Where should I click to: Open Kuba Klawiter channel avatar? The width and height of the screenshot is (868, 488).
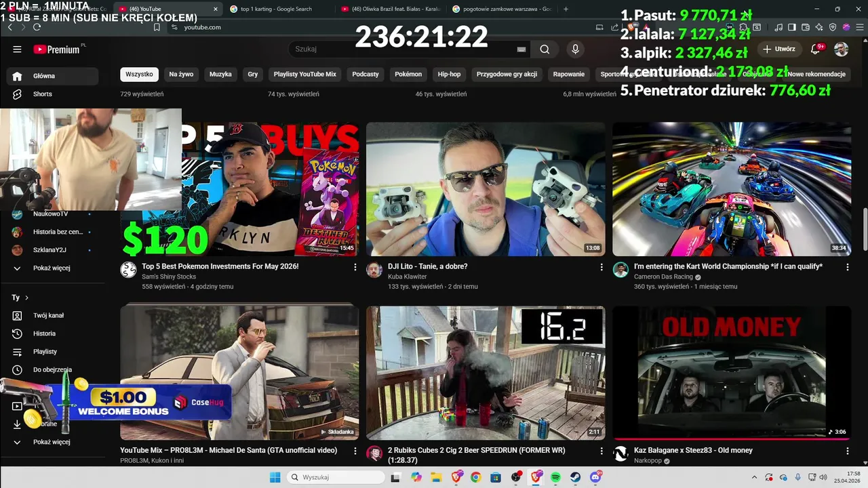tap(374, 270)
